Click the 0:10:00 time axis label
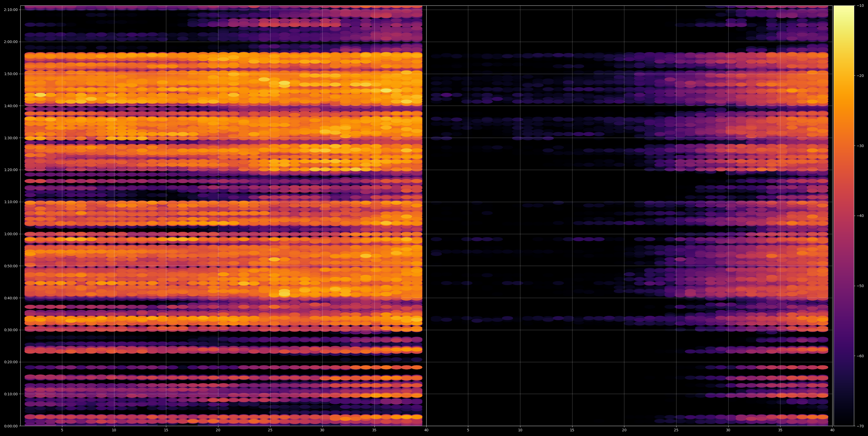This screenshot has width=868, height=436. [11, 394]
